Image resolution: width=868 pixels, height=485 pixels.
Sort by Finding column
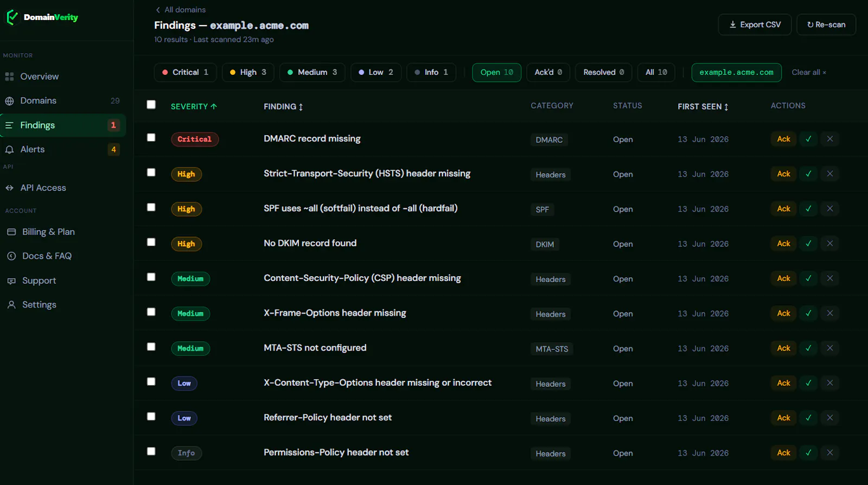tap(283, 107)
